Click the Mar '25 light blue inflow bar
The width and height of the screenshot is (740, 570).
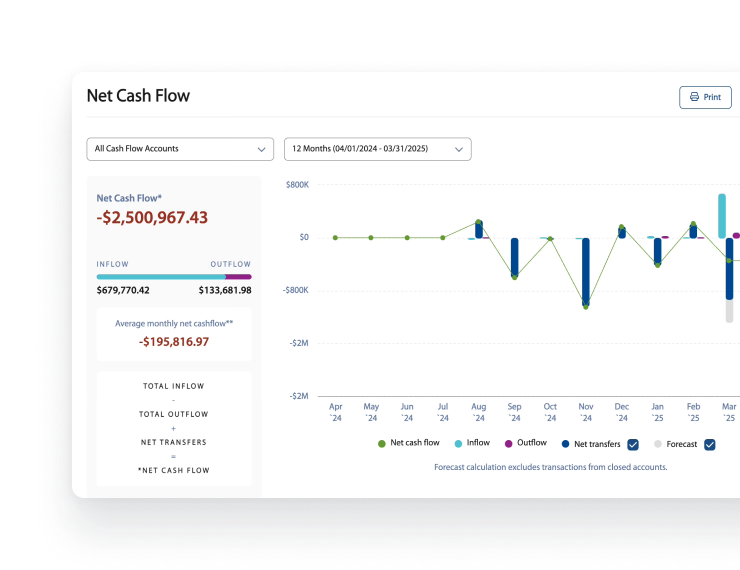coord(722,216)
